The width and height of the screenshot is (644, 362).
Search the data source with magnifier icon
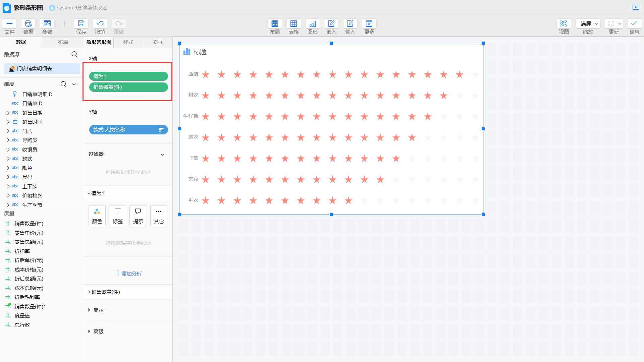tap(74, 54)
